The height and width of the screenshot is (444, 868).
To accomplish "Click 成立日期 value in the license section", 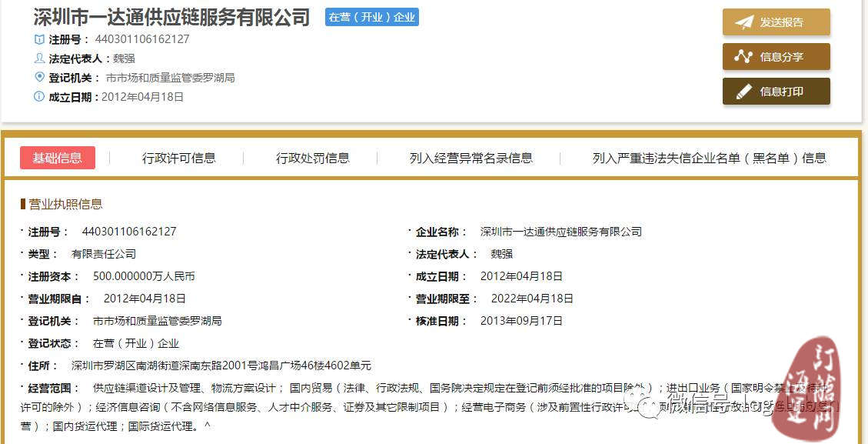I will pos(521,276).
